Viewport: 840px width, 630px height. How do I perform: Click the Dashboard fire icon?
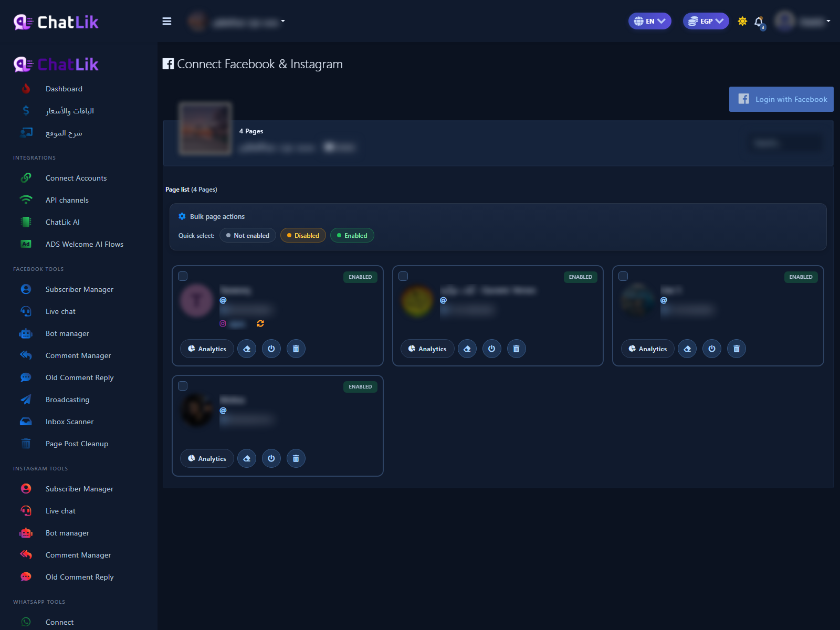(x=26, y=89)
